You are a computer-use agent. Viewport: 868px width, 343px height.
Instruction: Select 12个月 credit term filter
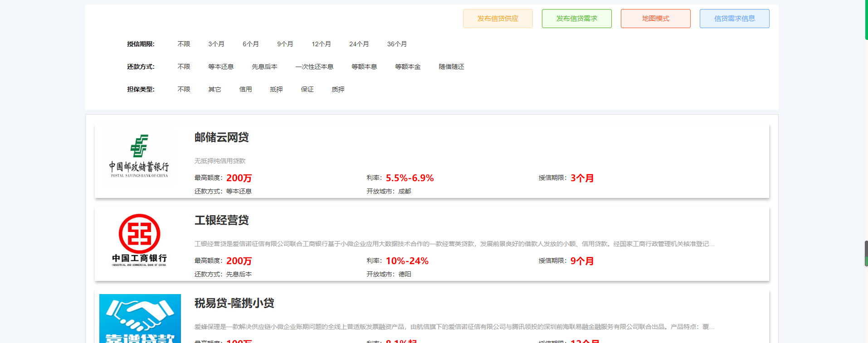pyautogui.click(x=321, y=44)
